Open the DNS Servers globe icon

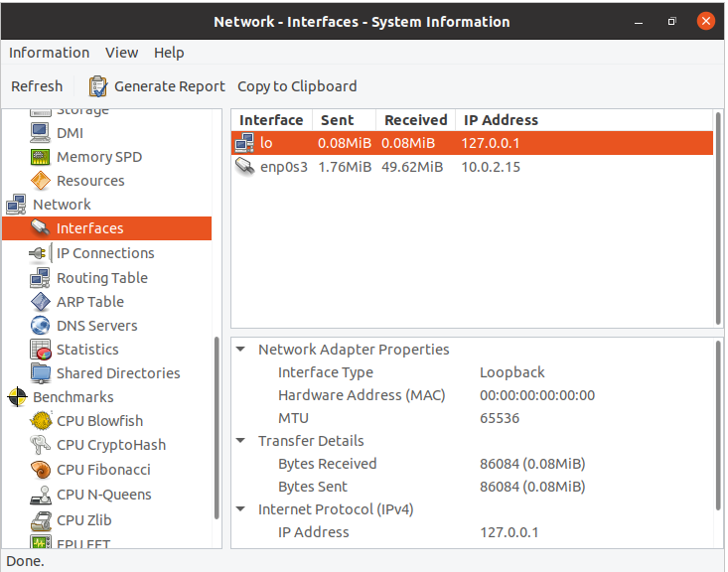coord(40,326)
